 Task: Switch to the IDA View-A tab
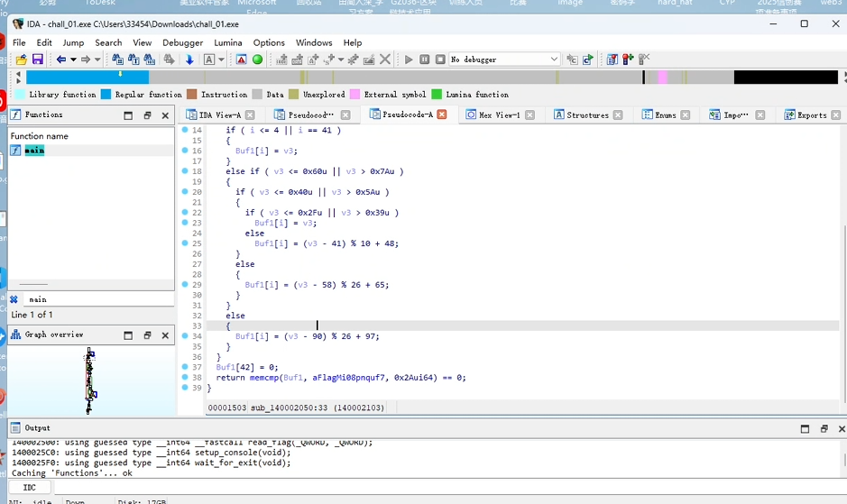coord(219,115)
